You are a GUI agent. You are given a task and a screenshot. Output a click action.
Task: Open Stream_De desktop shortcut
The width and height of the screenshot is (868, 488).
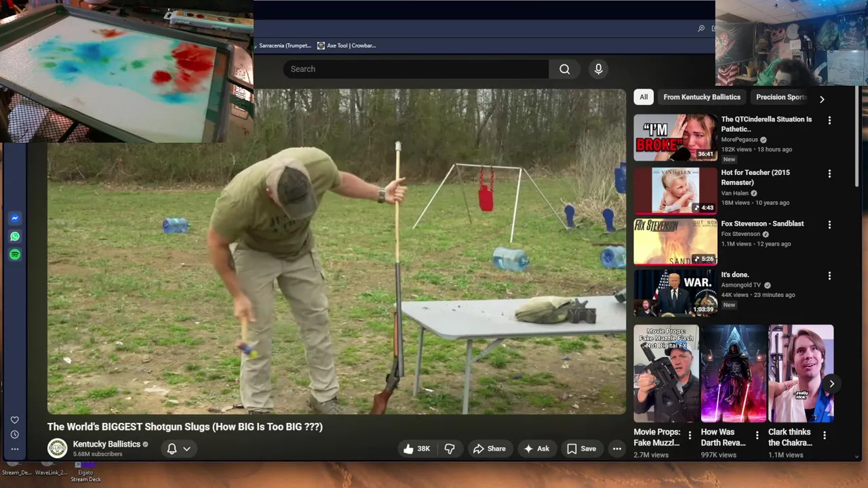tap(16, 469)
